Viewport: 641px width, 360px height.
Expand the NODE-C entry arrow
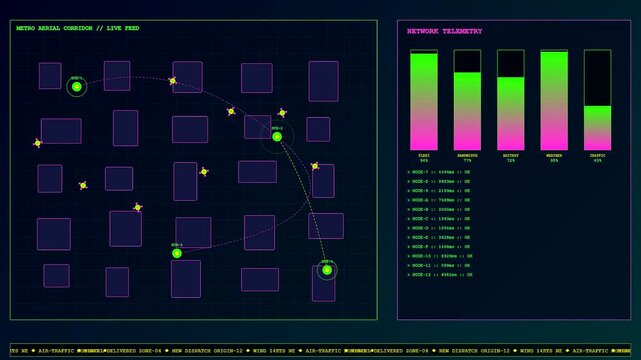(x=408, y=219)
